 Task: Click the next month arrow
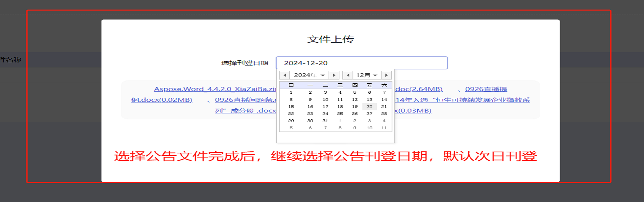pos(386,75)
